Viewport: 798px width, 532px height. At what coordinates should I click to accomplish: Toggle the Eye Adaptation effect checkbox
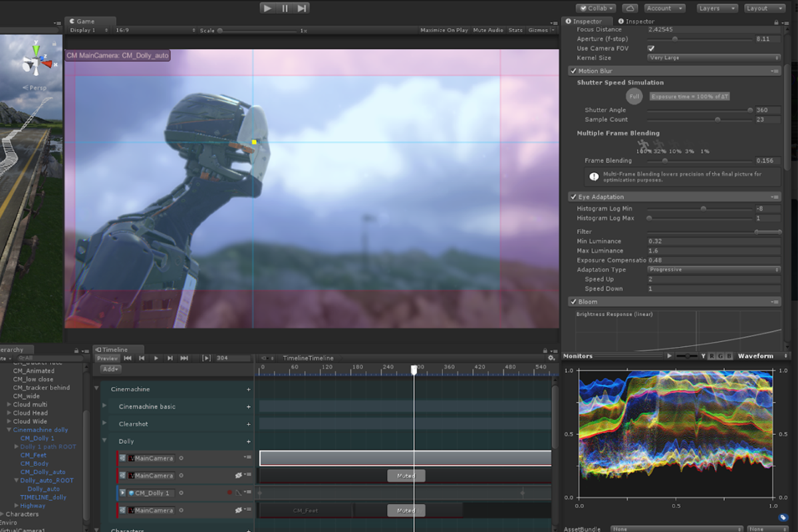coord(573,198)
